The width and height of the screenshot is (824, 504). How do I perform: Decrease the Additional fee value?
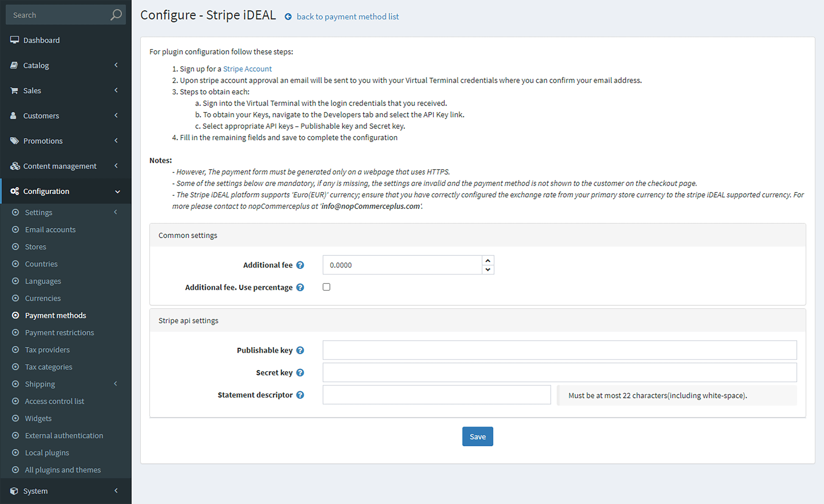488,269
